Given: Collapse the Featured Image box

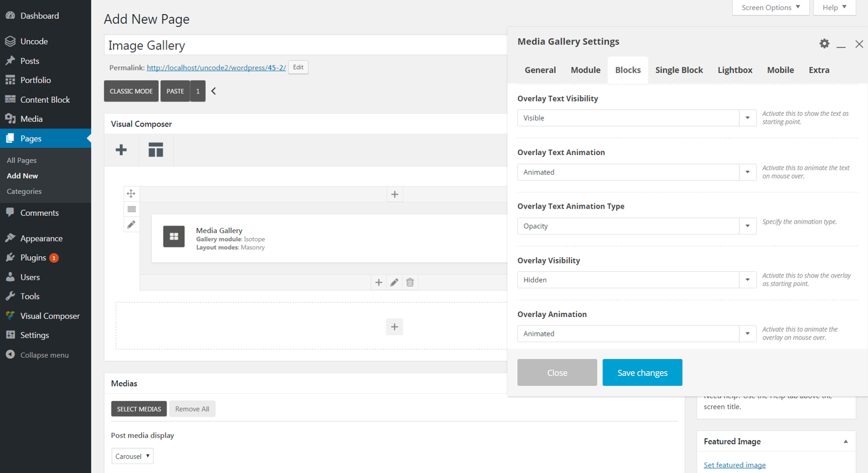Looking at the screenshot, I should pyautogui.click(x=845, y=442).
